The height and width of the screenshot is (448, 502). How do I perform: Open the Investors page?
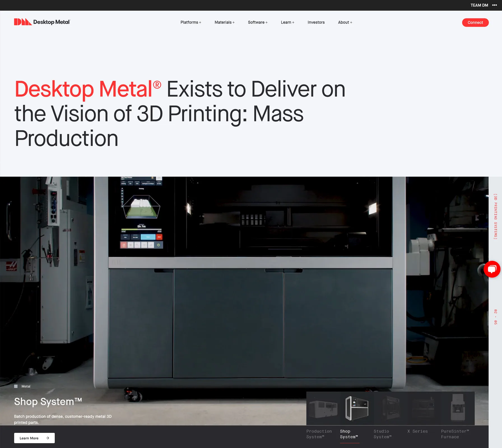pos(316,22)
